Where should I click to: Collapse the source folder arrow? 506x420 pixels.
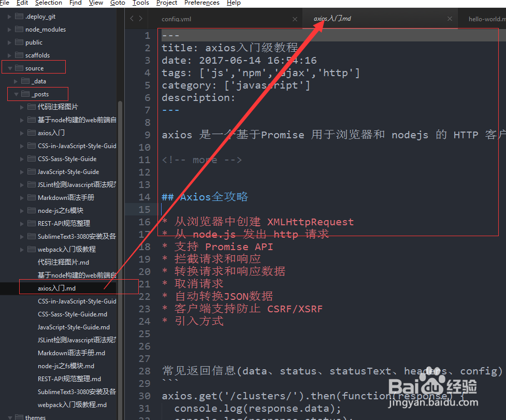(x=10, y=68)
